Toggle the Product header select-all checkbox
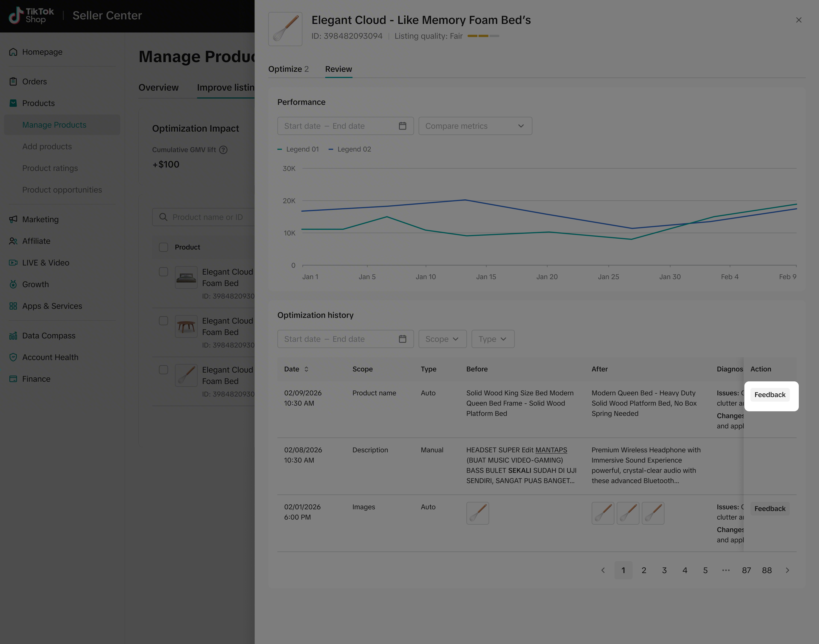This screenshot has height=644, width=819. [x=163, y=247]
